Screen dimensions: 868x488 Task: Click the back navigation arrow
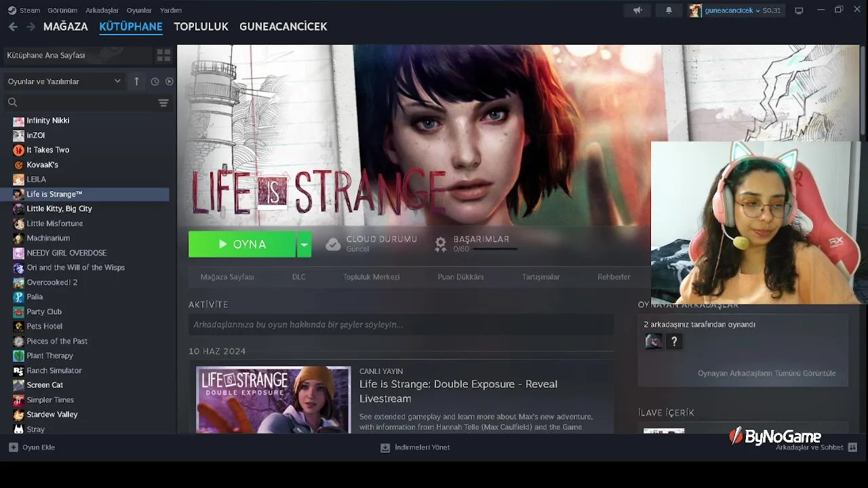[x=13, y=26]
